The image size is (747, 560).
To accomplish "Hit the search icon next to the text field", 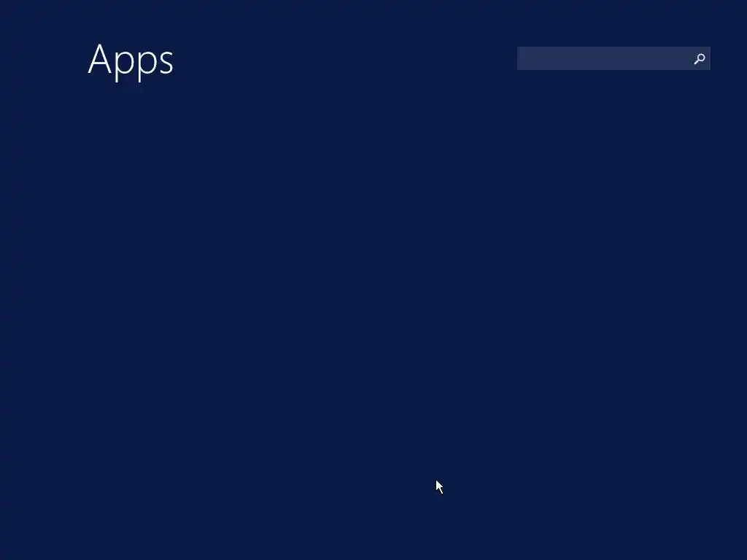I will tap(700, 58).
